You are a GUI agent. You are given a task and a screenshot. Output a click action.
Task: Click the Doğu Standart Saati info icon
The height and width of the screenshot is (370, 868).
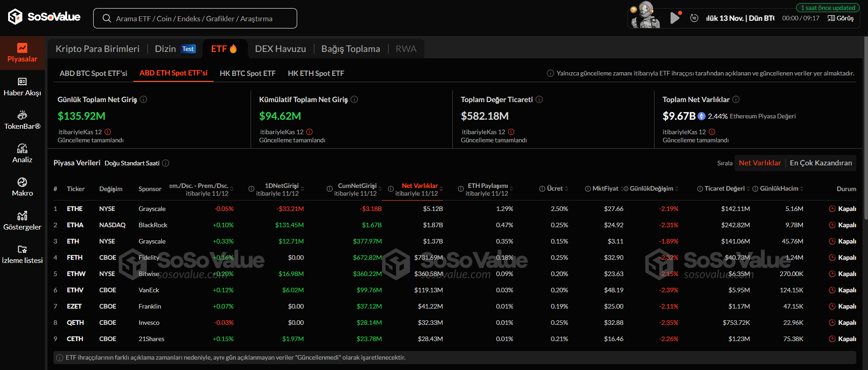(166, 163)
